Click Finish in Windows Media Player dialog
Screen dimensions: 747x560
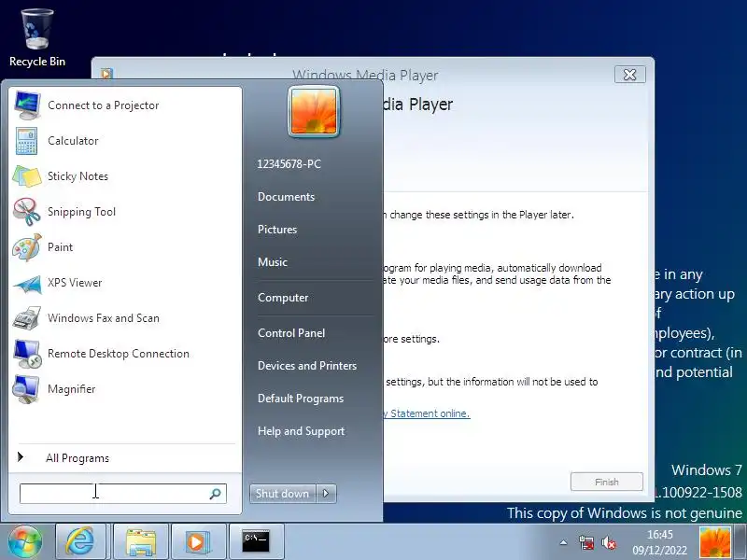coord(606,482)
